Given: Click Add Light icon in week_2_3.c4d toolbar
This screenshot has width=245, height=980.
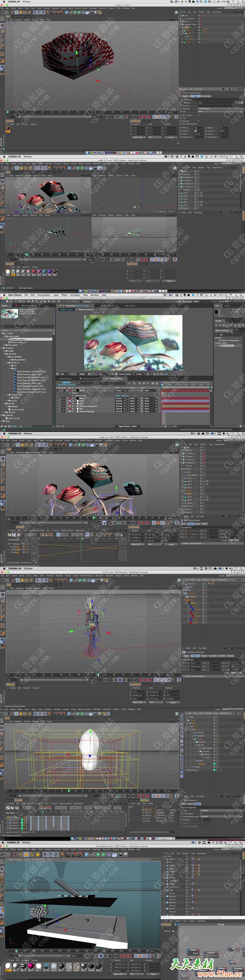Looking at the screenshot, I should (x=99, y=168).
